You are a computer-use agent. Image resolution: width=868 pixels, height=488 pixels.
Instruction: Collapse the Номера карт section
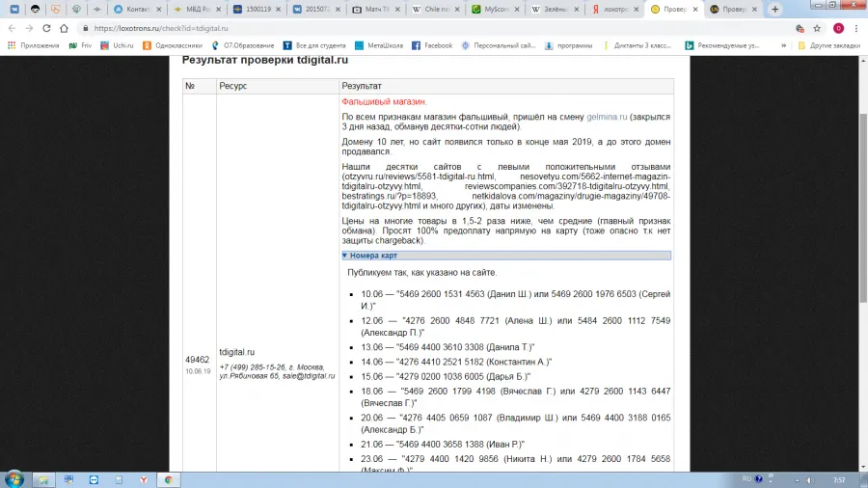pos(506,256)
